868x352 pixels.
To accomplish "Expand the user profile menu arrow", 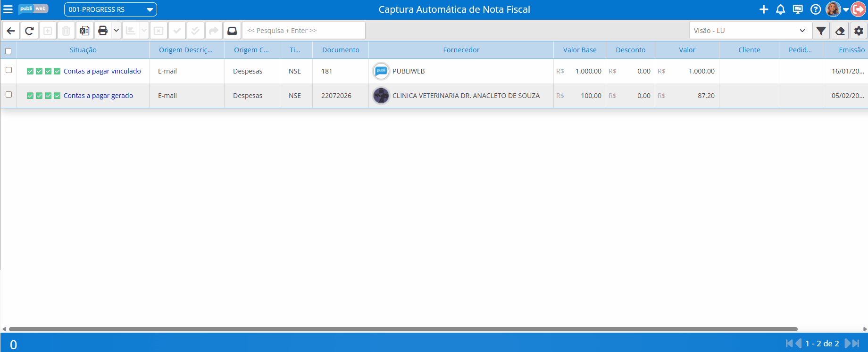I will [x=846, y=9].
